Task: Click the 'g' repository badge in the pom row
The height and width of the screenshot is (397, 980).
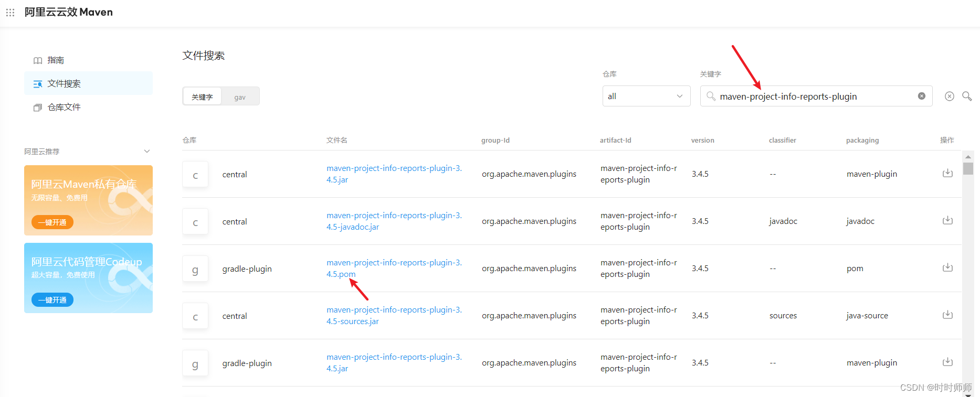Action: tap(195, 269)
